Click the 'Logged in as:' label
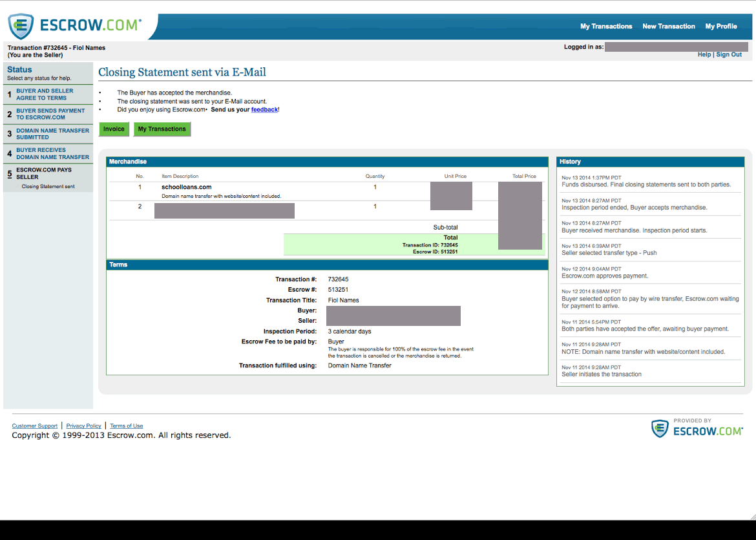The image size is (756, 540). coord(584,47)
